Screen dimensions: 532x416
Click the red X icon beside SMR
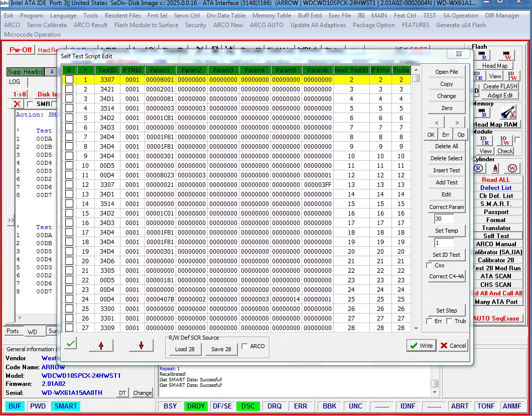click(x=17, y=104)
